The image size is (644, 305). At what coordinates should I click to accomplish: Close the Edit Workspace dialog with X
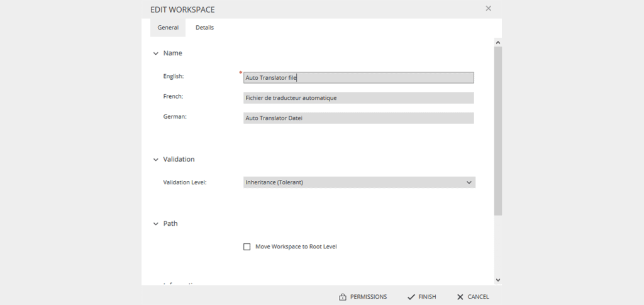click(488, 9)
